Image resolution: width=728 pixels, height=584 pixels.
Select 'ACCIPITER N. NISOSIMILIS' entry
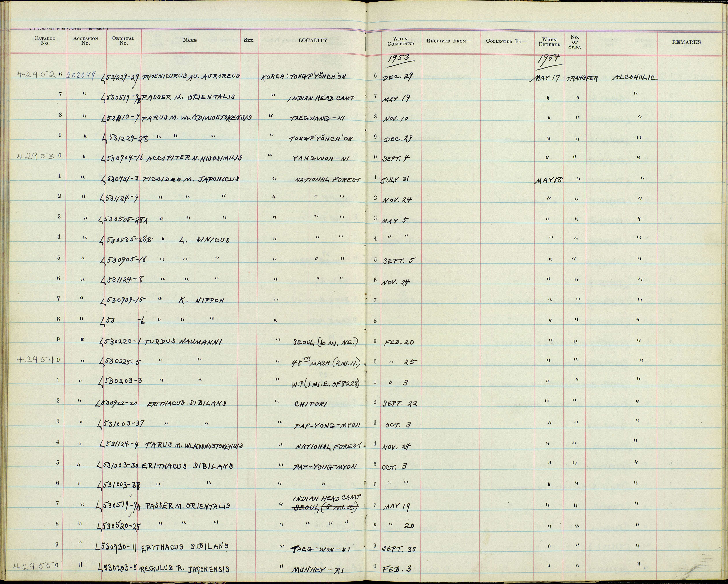[x=194, y=158]
